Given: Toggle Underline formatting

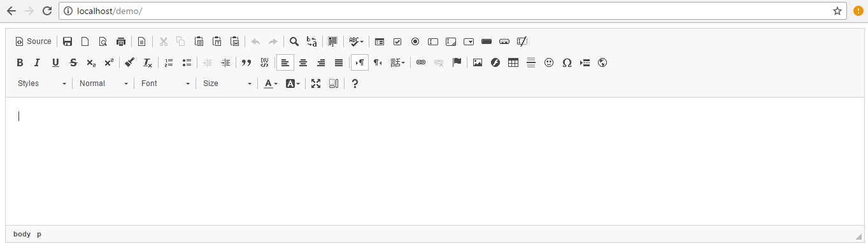Looking at the screenshot, I should pyautogui.click(x=55, y=62).
